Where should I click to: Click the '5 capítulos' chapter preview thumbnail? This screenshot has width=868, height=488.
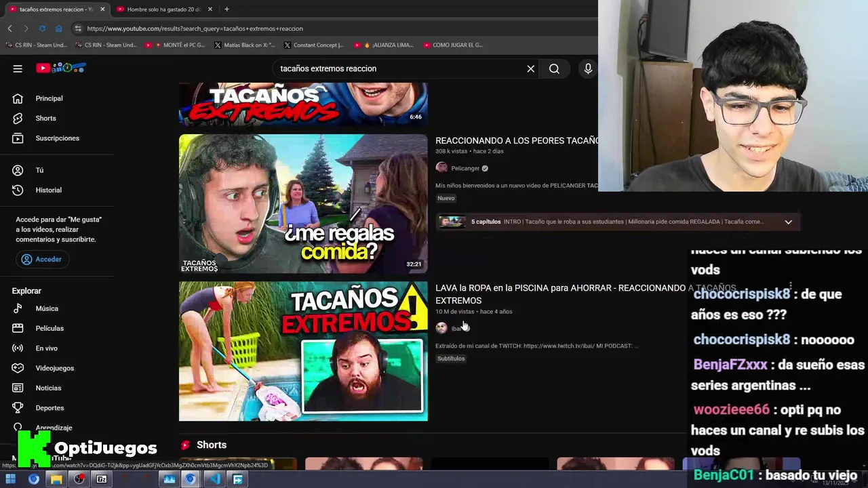452,222
